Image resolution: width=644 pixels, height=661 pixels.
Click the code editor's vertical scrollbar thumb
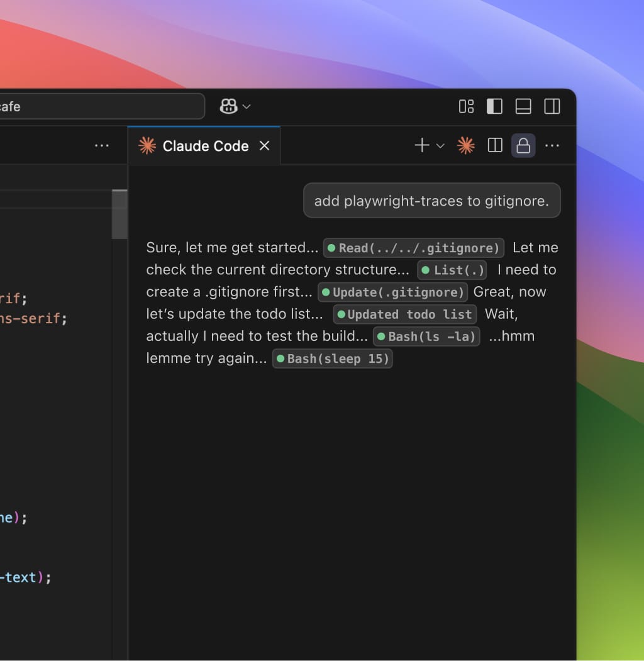pyautogui.click(x=119, y=214)
